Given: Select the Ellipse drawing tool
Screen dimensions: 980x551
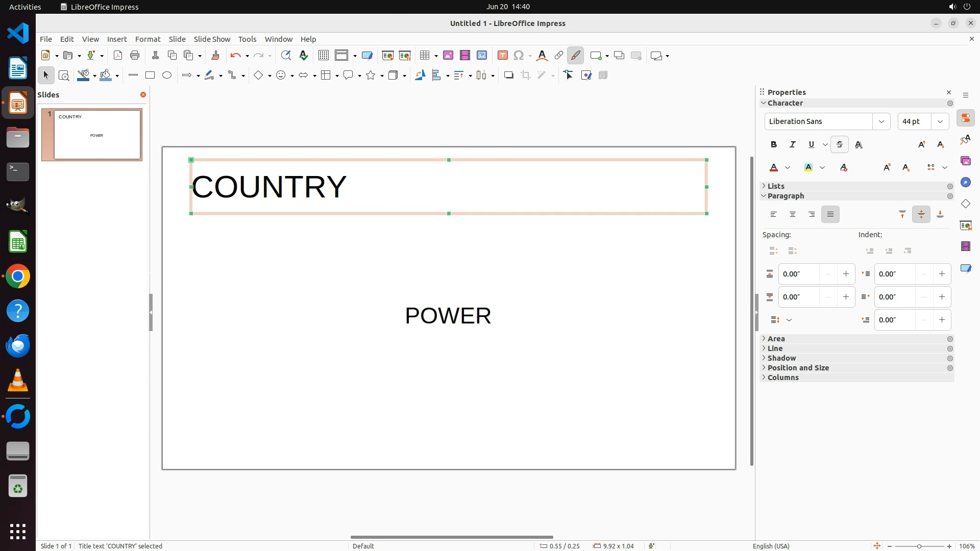Looking at the screenshot, I should (167, 75).
